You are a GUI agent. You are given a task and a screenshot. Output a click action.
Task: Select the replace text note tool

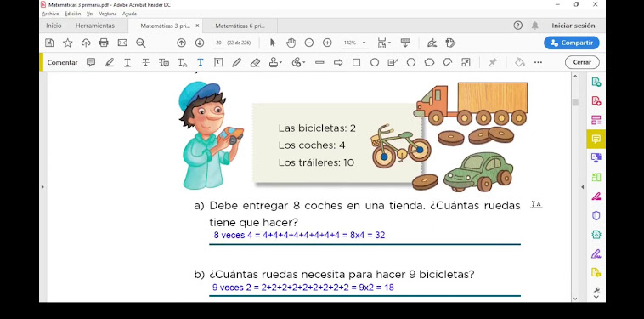pos(164,62)
